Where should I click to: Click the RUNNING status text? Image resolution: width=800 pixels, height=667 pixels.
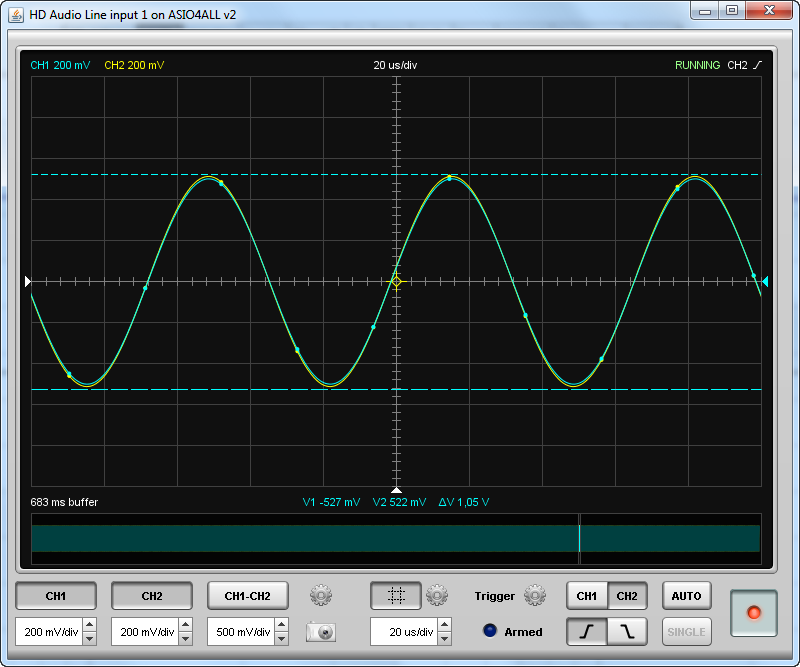697,65
